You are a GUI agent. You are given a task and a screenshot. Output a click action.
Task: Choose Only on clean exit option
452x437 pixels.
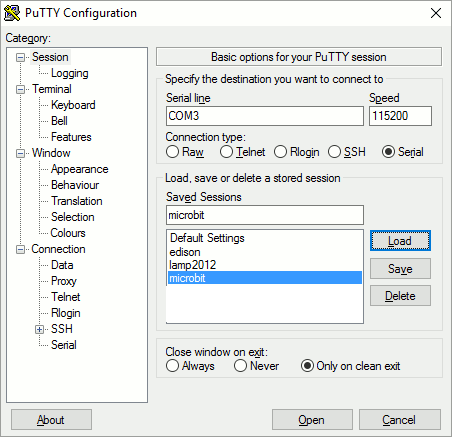pos(307,366)
